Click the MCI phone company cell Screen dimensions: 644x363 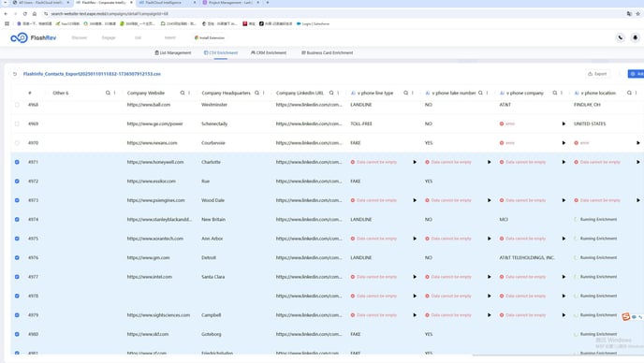[504, 219]
